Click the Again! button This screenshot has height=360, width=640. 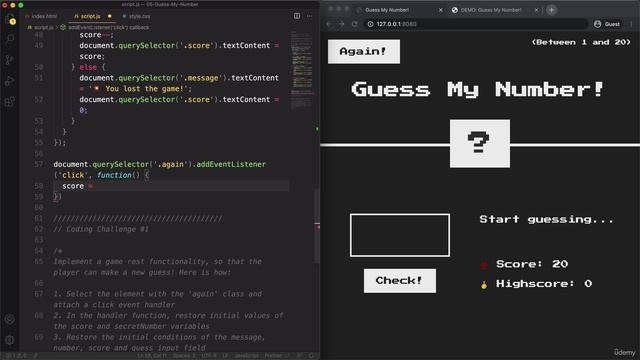click(x=364, y=51)
